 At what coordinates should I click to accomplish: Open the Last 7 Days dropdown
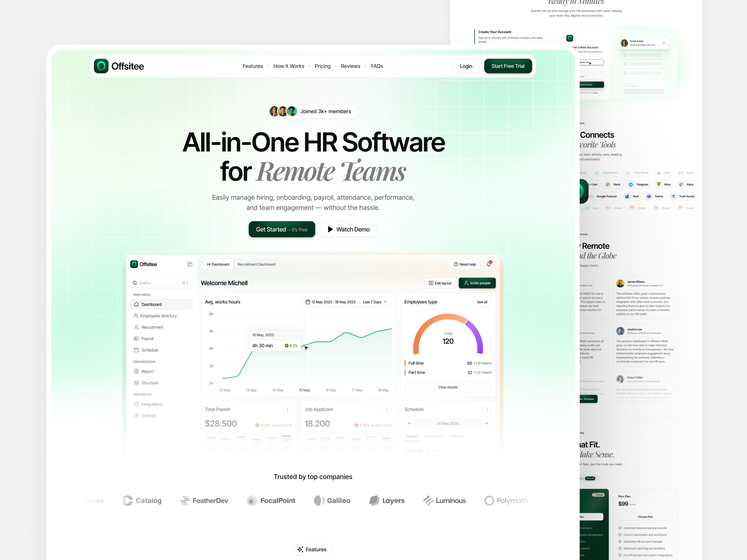click(x=375, y=302)
